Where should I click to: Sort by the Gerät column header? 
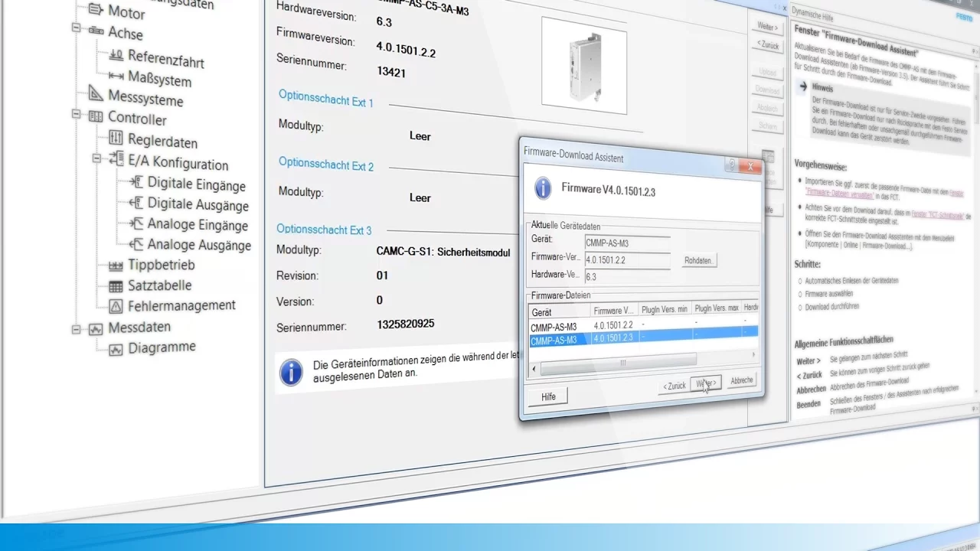pos(560,313)
